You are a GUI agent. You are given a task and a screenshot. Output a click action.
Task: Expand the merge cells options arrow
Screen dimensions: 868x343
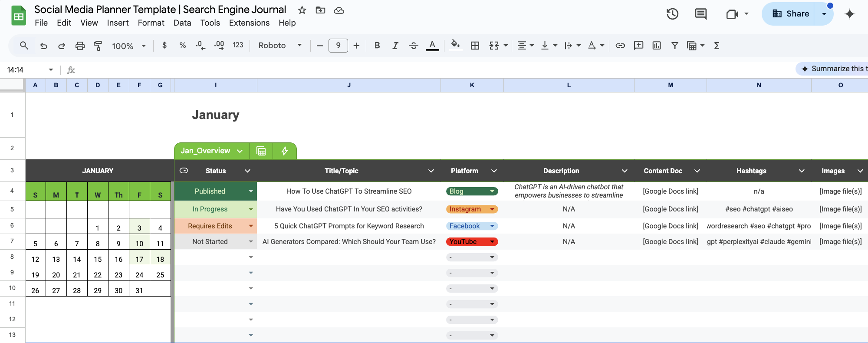[x=506, y=46]
